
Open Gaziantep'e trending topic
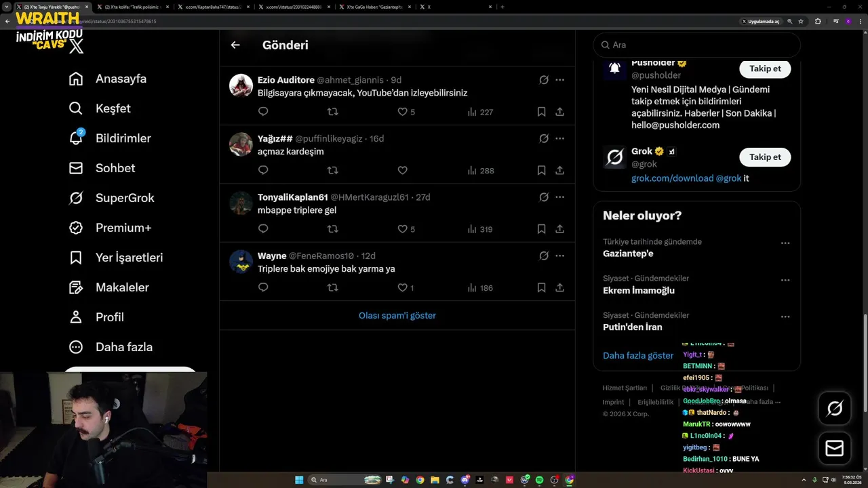pyautogui.click(x=628, y=253)
